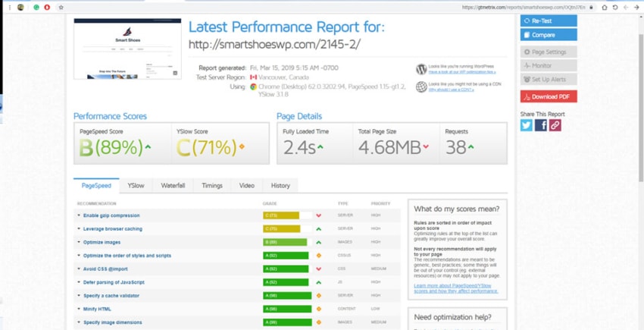Click the CDN globe icon
The width and height of the screenshot is (644, 330).
click(421, 86)
